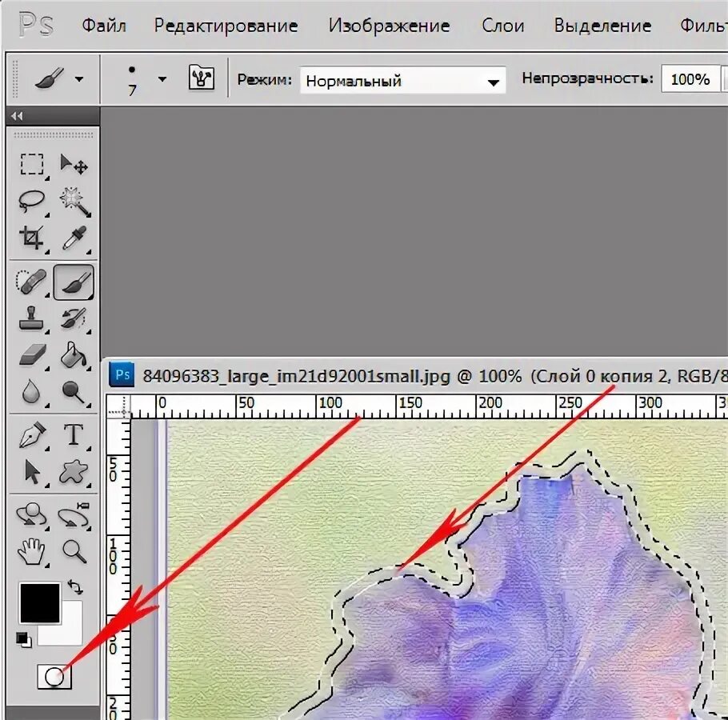Viewport: 728px width, 720px height.
Task: Open the tool preset picker arrow
Action: click(x=79, y=79)
